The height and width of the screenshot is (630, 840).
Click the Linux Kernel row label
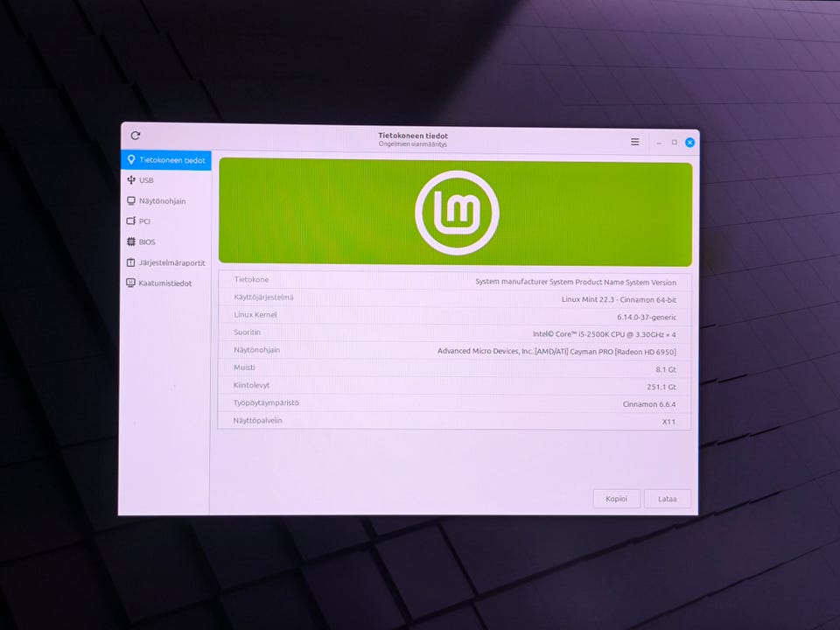(255, 315)
